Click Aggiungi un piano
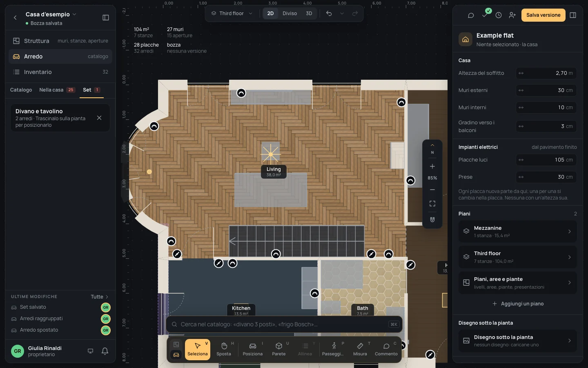This screenshot has height=368, width=588. click(518, 304)
